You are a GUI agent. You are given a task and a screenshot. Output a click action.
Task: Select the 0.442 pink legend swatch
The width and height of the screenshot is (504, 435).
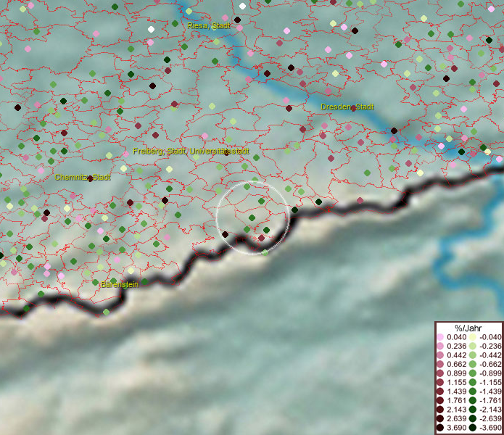coord(440,356)
